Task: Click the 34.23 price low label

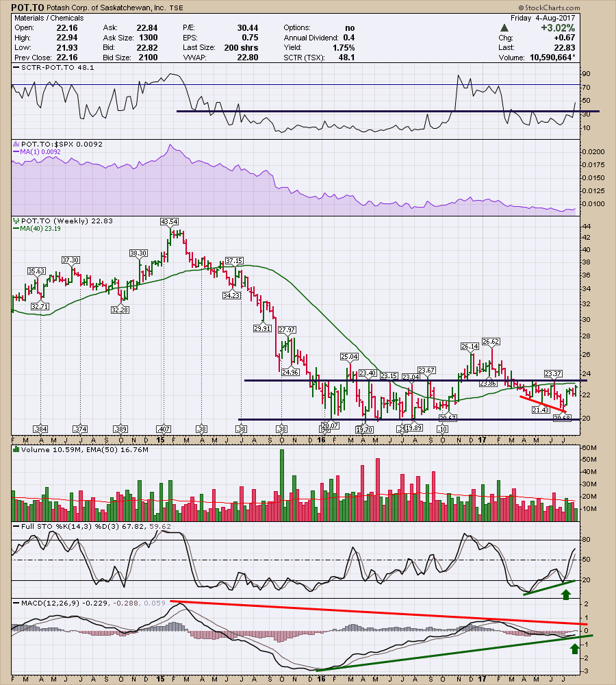Action: (231, 295)
